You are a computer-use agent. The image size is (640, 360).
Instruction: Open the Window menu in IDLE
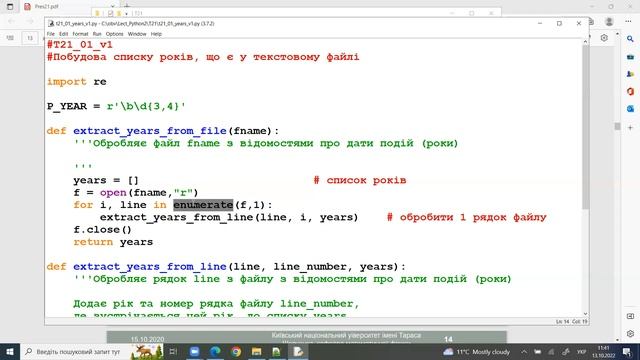click(x=137, y=34)
